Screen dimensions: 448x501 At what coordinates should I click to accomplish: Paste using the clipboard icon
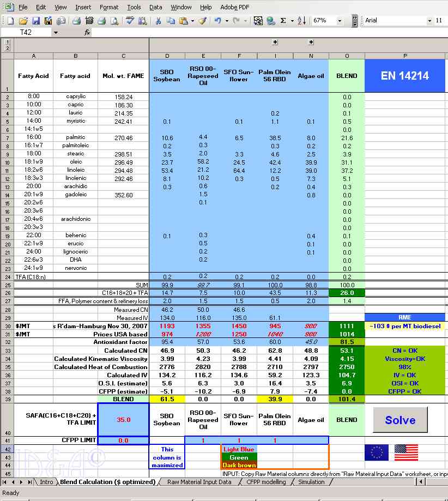click(x=184, y=21)
